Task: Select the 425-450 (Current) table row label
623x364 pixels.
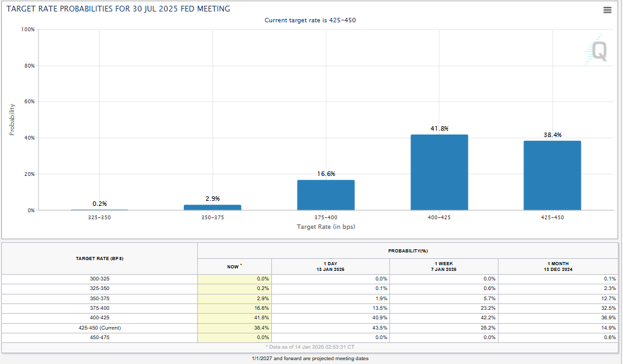Action: tap(100, 328)
